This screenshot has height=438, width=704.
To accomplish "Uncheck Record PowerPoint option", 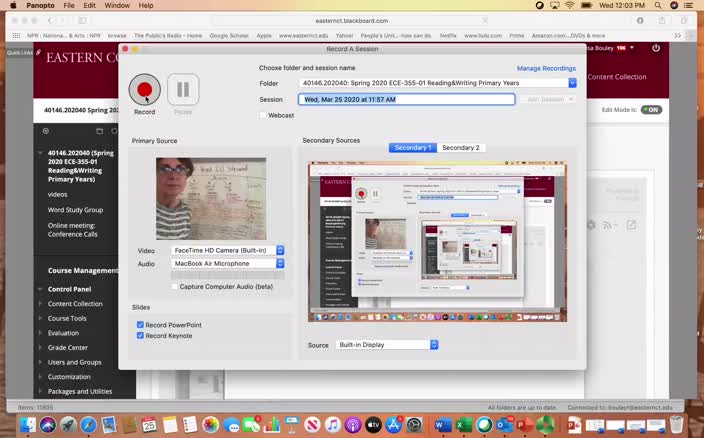I will pyautogui.click(x=140, y=325).
